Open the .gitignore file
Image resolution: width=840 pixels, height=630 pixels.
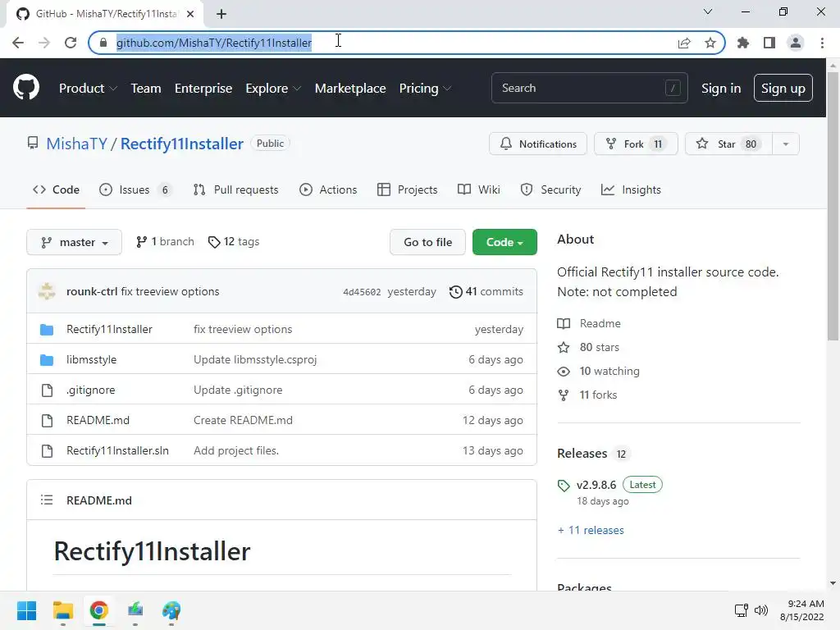(90, 390)
